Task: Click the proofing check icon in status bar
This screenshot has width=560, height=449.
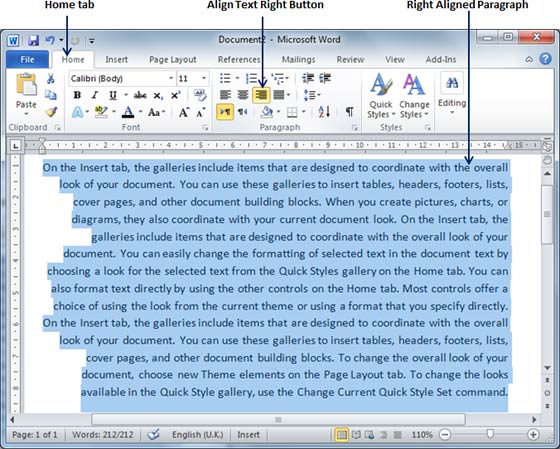Action: (154, 434)
